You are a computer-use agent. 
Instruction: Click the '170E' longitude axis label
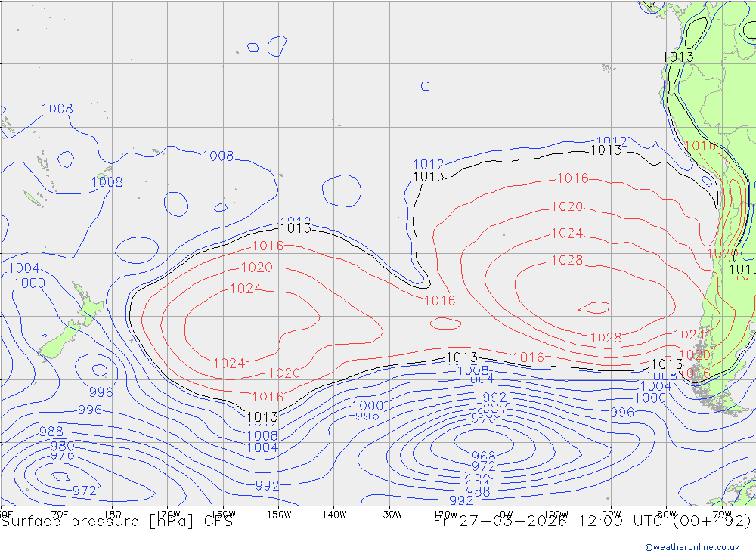[57, 515]
